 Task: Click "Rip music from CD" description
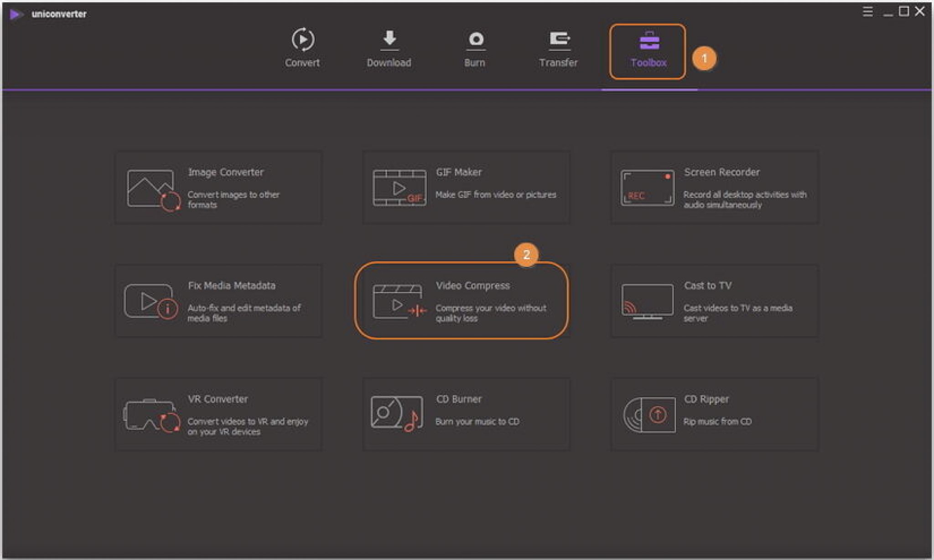click(717, 422)
